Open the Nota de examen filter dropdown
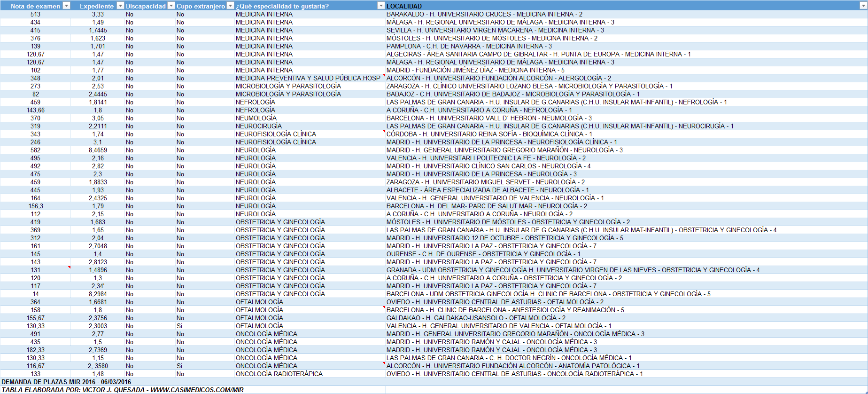The image size is (868, 394). tap(66, 6)
